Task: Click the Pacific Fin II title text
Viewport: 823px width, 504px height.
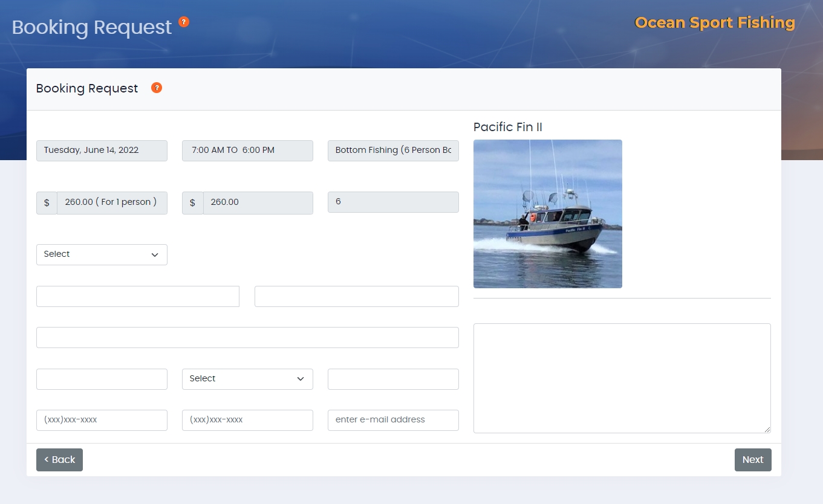Action: (x=507, y=127)
